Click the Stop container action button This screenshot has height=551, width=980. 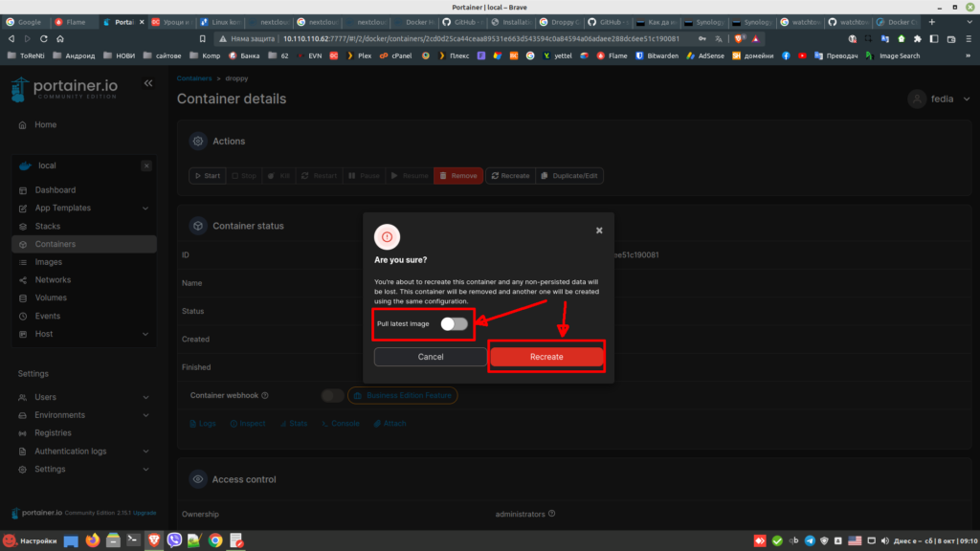244,176
